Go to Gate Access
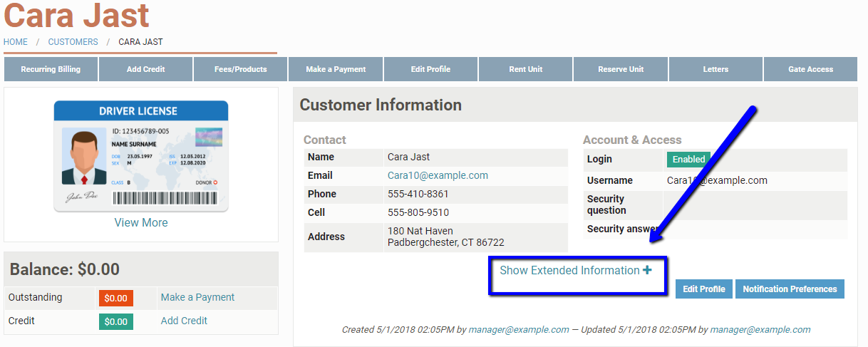 coord(810,69)
